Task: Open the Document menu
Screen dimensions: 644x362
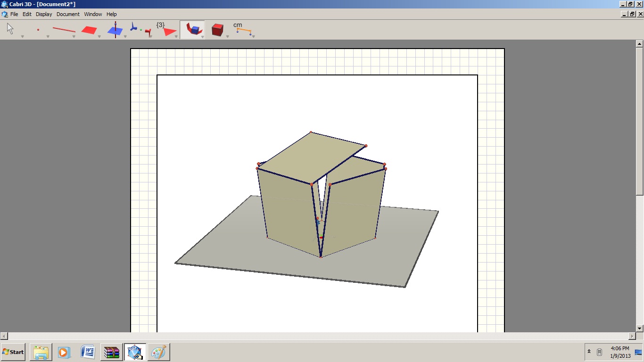Action: pyautogui.click(x=68, y=14)
